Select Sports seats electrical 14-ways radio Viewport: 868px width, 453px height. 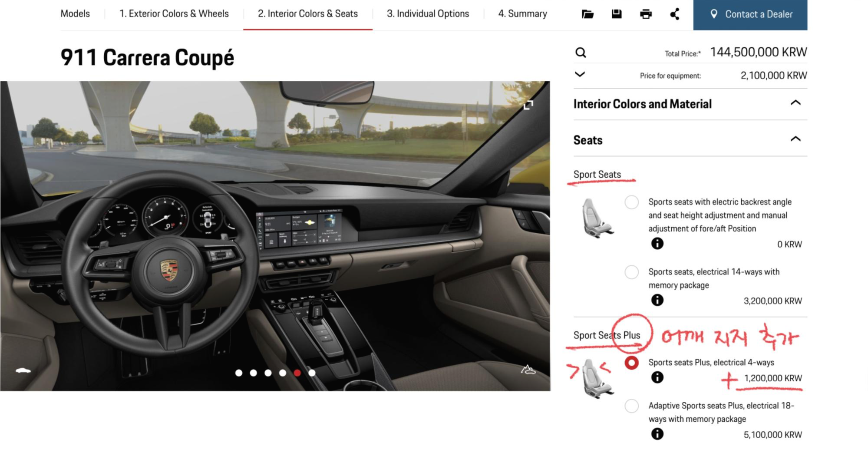coord(631,272)
